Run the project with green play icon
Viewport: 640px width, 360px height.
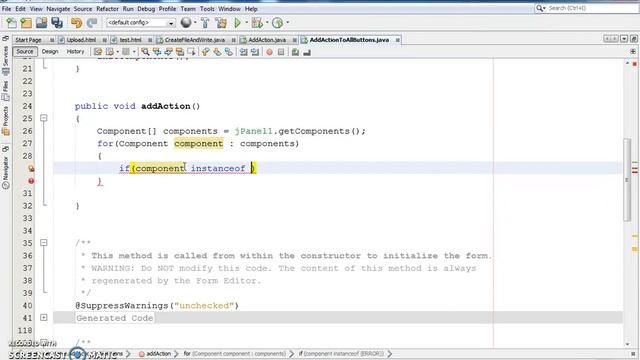tap(237, 23)
